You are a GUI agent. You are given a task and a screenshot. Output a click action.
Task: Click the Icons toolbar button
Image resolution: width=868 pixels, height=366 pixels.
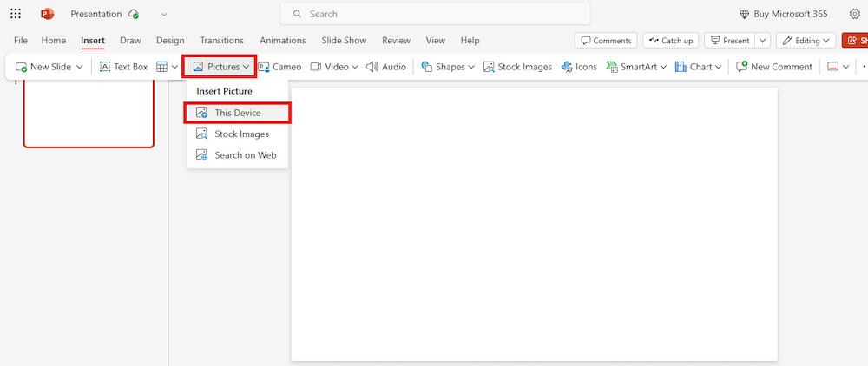(579, 67)
